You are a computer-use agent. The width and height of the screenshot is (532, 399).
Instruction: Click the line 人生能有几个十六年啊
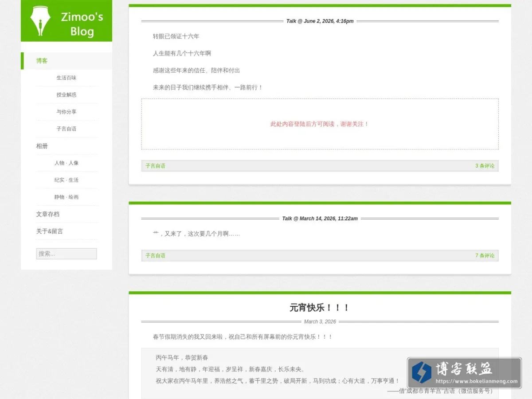pyautogui.click(x=182, y=53)
